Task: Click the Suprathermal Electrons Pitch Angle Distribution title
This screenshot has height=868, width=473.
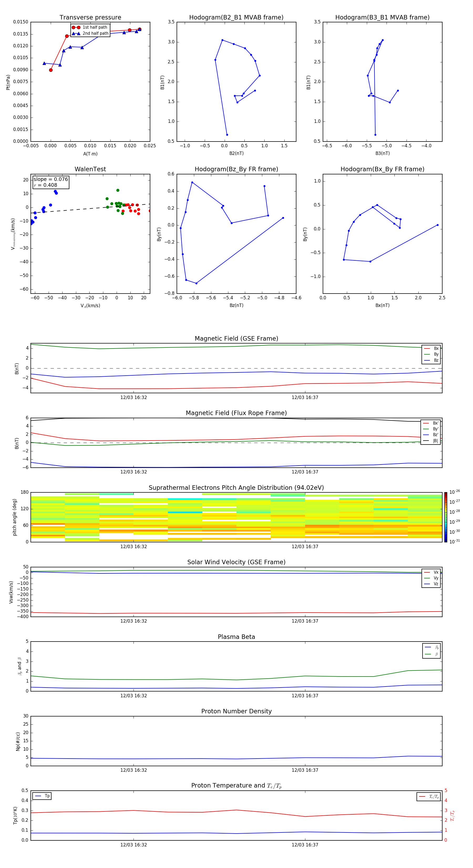Action: click(x=236, y=488)
